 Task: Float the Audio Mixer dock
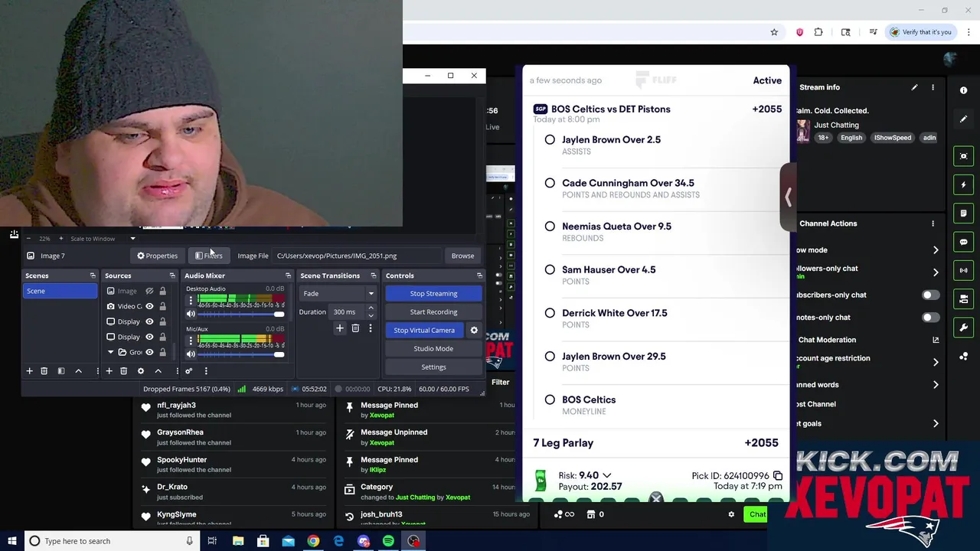(x=288, y=275)
